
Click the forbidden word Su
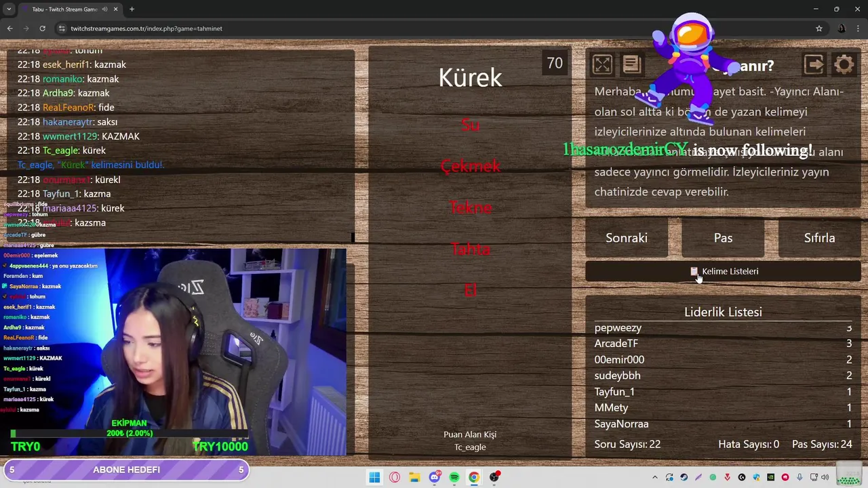click(x=470, y=125)
